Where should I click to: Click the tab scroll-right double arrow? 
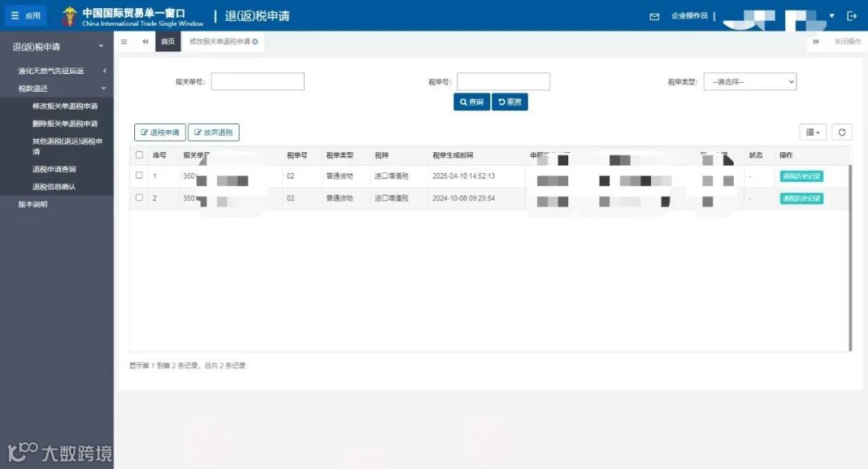816,42
